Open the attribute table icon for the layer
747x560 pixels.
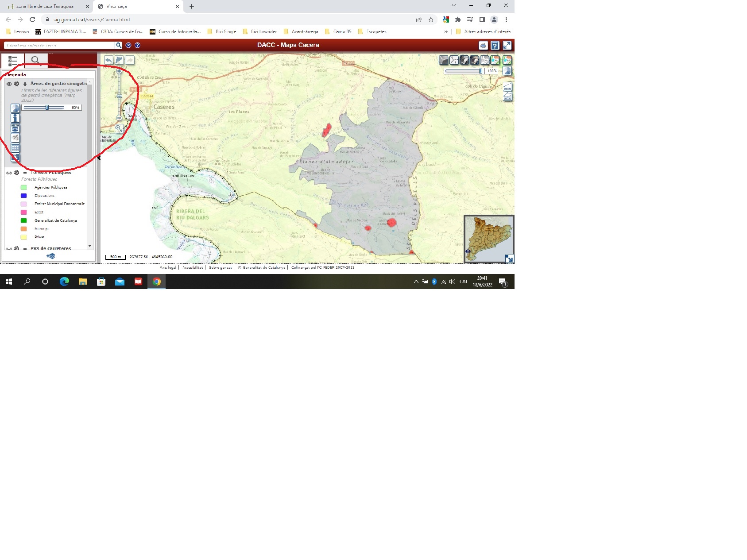coord(15,148)
